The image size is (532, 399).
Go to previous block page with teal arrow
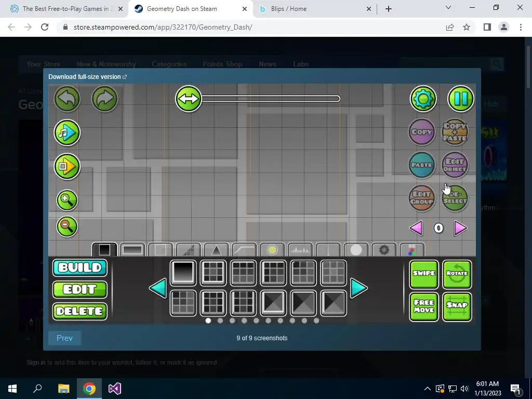point(158,288)
